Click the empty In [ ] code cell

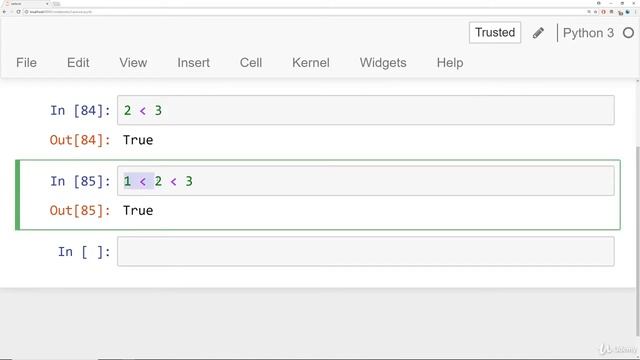tap(366, 251)
